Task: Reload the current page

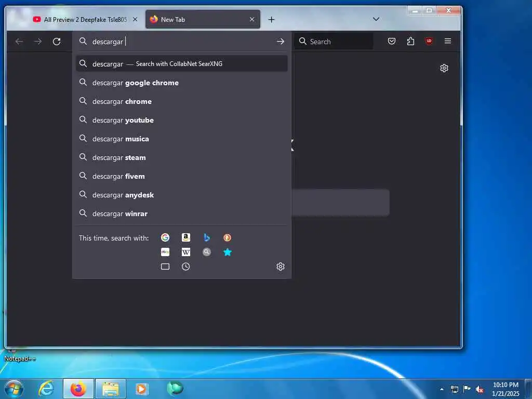Action: tap(57, 42)
